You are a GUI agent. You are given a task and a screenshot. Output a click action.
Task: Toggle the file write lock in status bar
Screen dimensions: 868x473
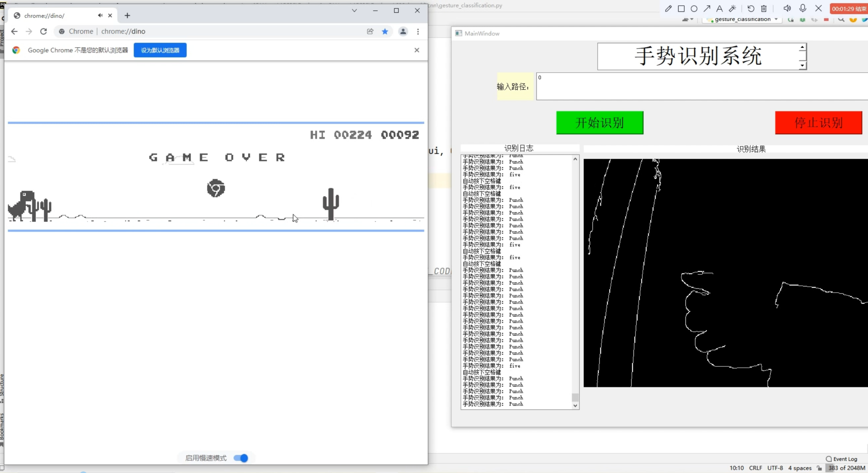[x=819, y=468]
